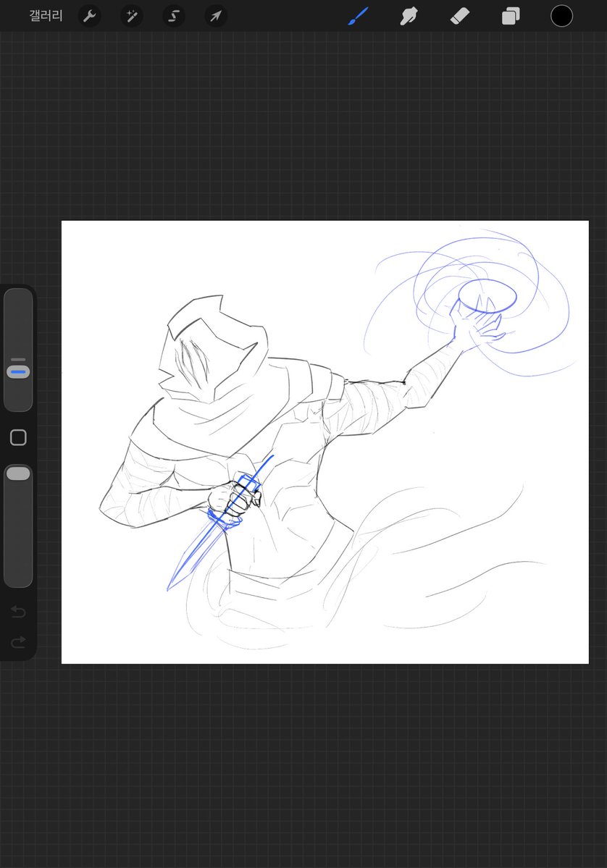Open the Layers panel
Image resolution: width=607 pixels, height=868 pixels.
click(x=511, y=16)
